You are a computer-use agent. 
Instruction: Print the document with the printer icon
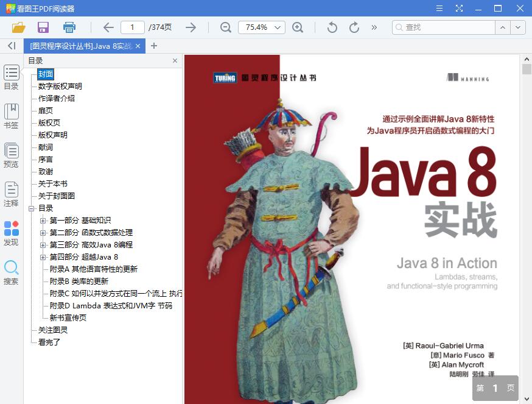[69, 27]
